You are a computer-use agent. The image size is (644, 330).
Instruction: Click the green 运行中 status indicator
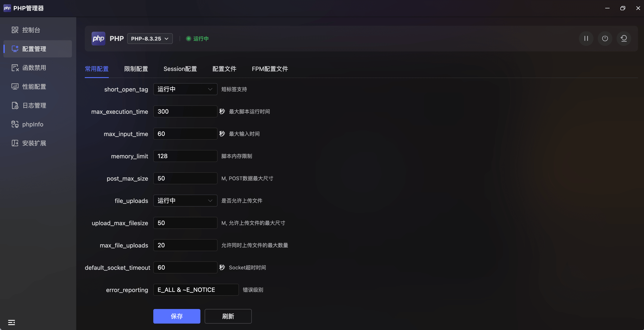click(197, 39)
